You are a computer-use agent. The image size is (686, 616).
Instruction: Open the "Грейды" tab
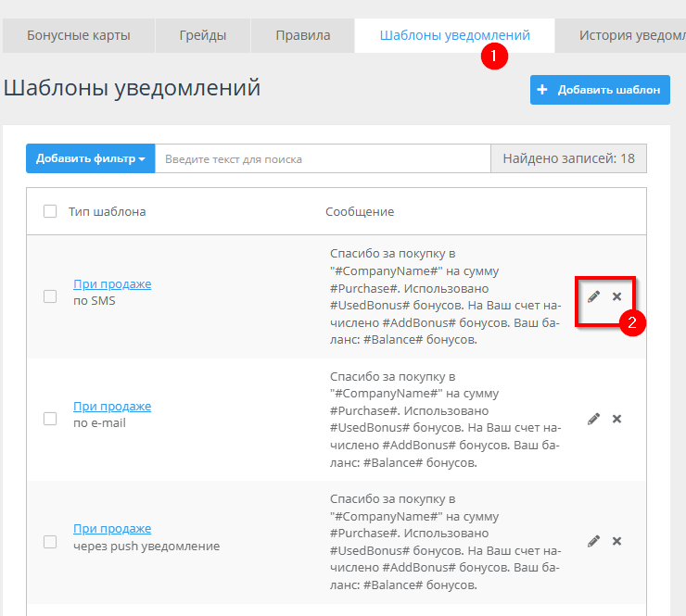(203, 36)
